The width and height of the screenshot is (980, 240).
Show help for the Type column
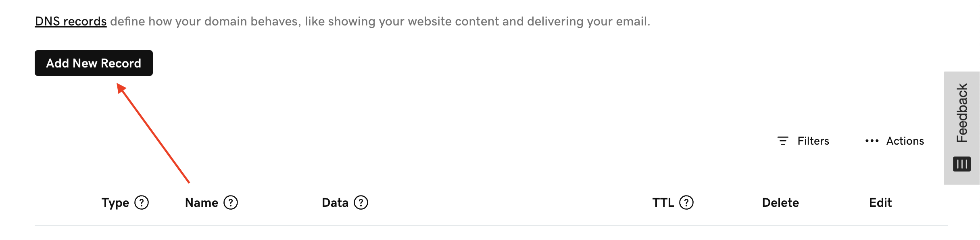tap(142, 202)
